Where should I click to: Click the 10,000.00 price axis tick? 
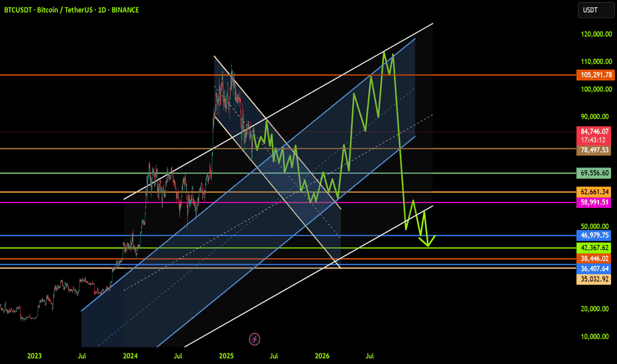click(596, 336)
